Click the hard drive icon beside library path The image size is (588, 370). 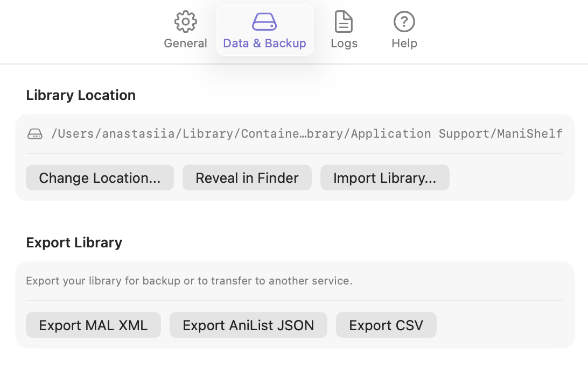34,133
